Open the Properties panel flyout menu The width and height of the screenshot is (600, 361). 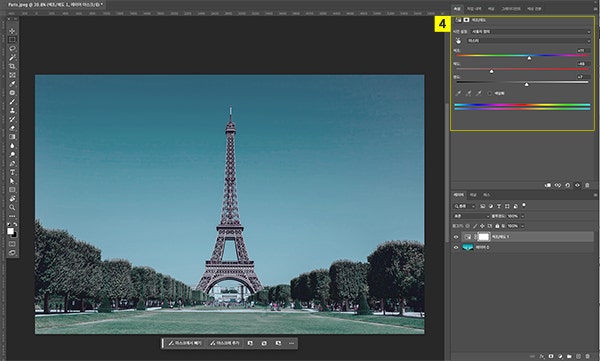tap(595, 9)
